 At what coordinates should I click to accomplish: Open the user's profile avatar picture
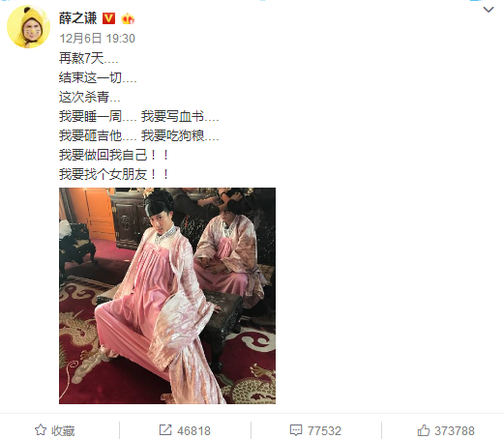[28, 27]
